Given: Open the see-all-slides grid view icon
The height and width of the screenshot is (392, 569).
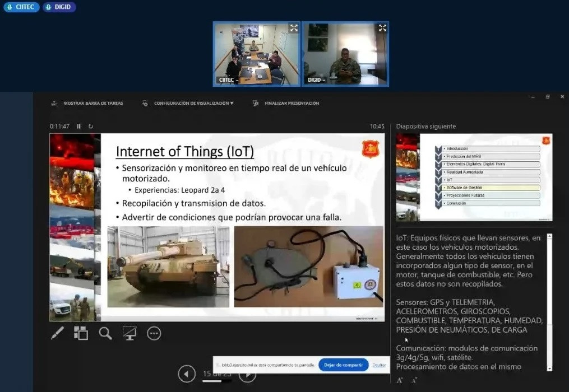Looking at the screenshot, I should (x=81, y=333).
